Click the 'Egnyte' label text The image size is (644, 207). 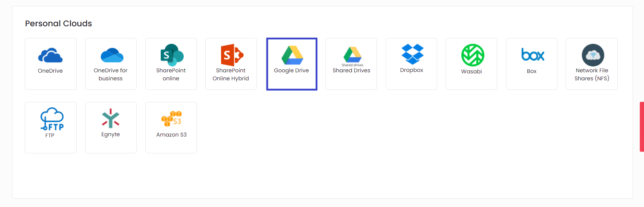[x=111, y=134]
